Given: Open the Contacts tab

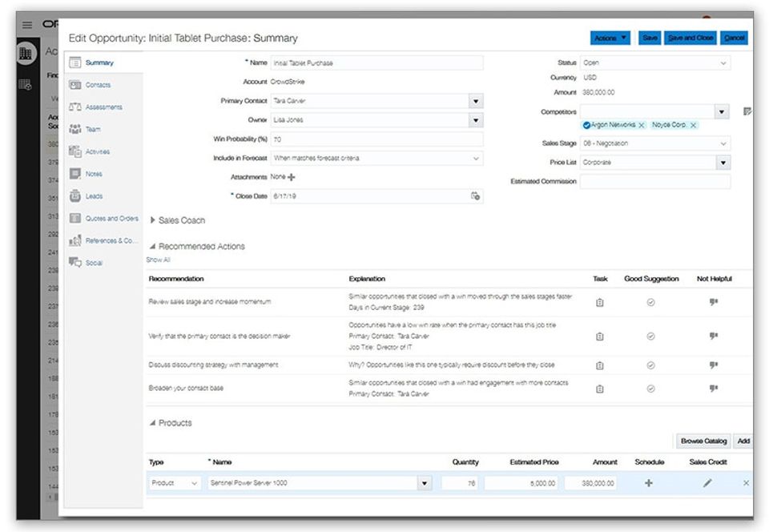Looking at the screenshot, I should click(98, 85).
